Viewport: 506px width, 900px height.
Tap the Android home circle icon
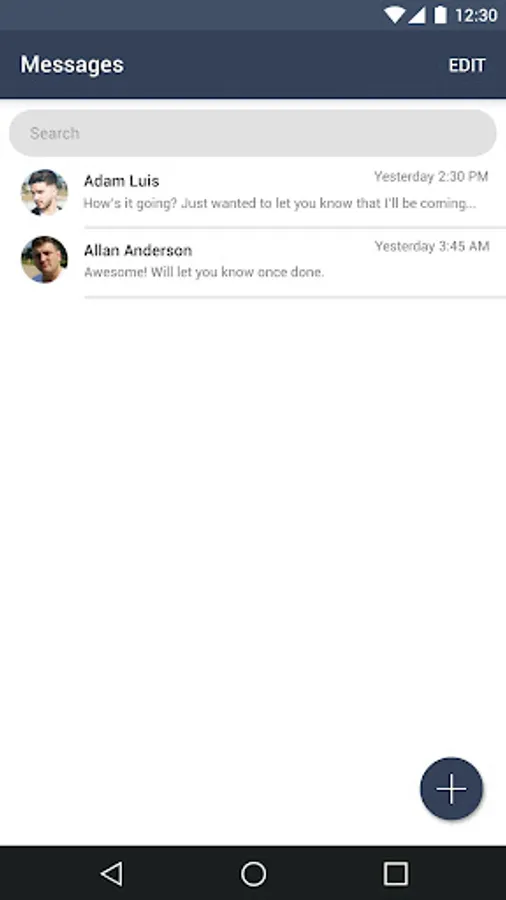pos(253,874)
